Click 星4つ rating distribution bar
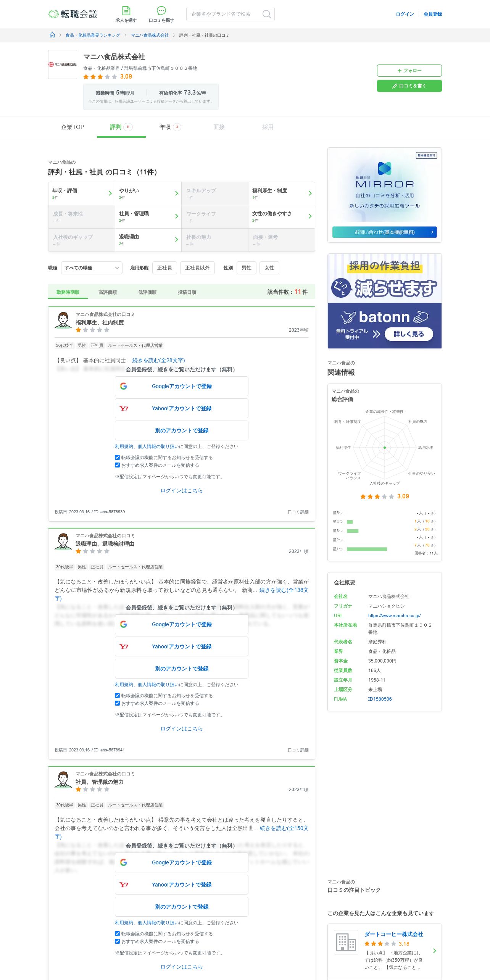 tap(350, 522)
